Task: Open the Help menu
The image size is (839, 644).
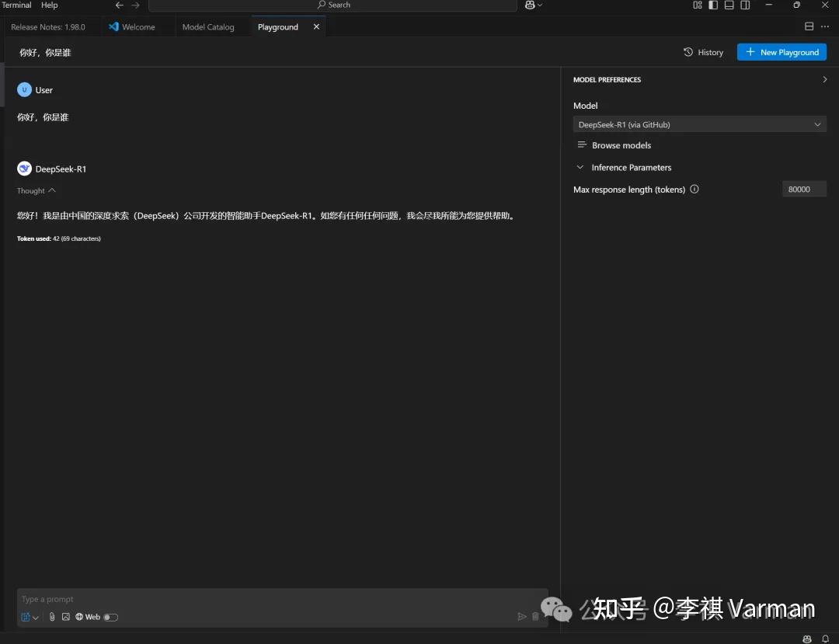Action: click(x=49, y=5)
